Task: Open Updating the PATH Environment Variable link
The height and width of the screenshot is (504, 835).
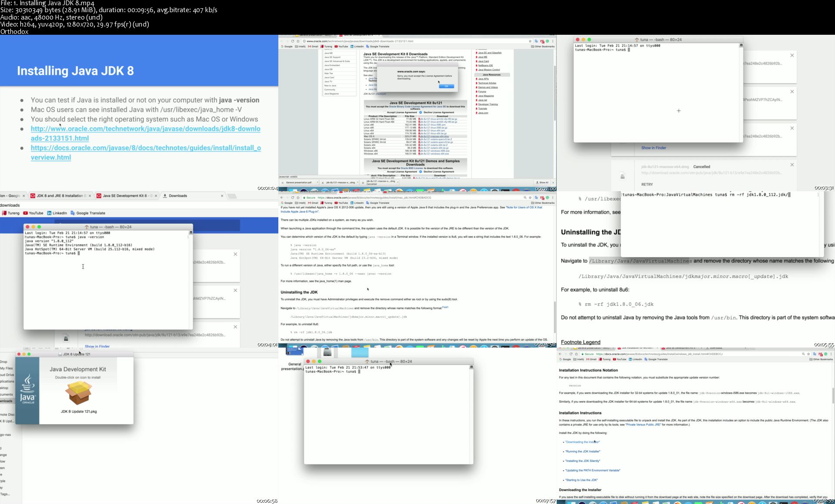Action: pos(593,471)
